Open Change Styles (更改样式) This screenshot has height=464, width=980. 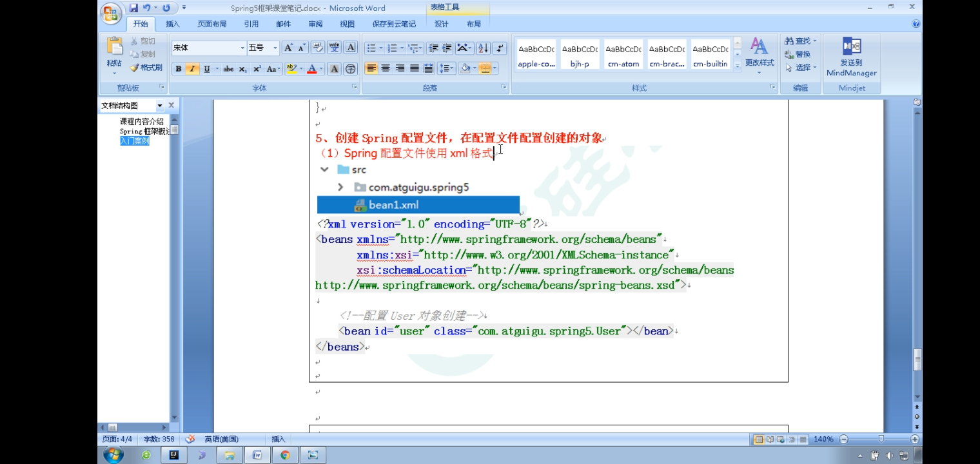pyautogui.click(x=759, y=54)
